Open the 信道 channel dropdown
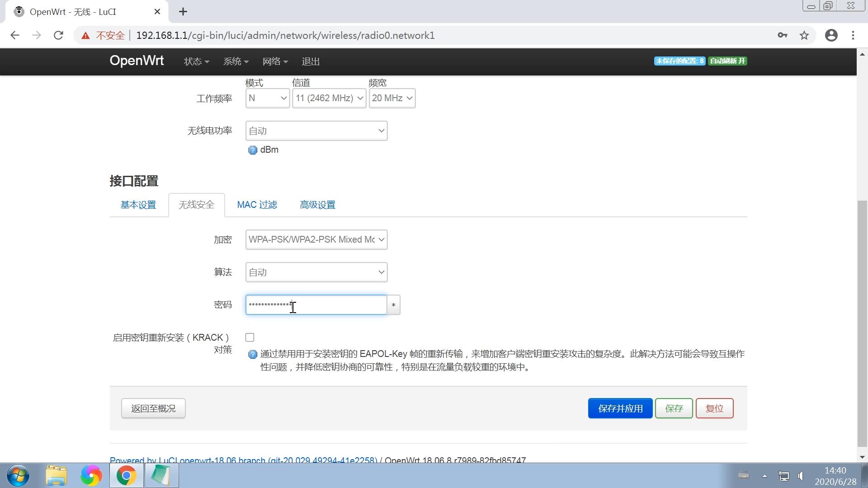868x488 pixels. click(x=329, y=98)
